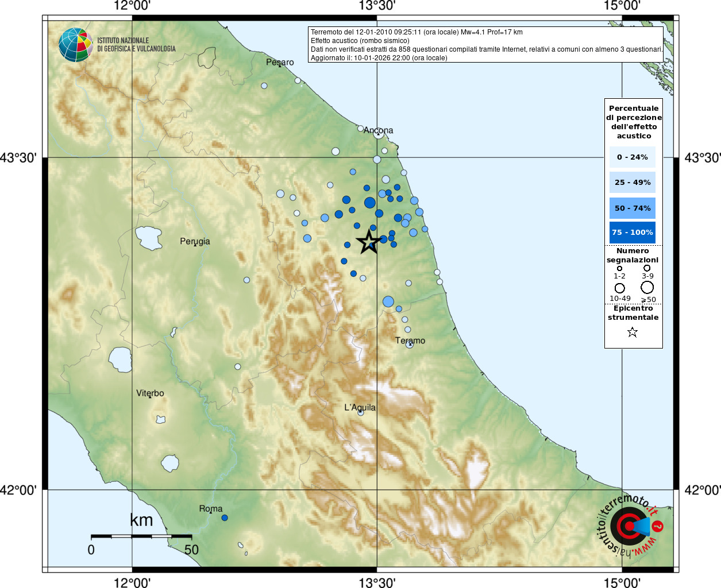Click the INGV globe logo
Viewport: 721px width, 588px height.
[76, 45]
